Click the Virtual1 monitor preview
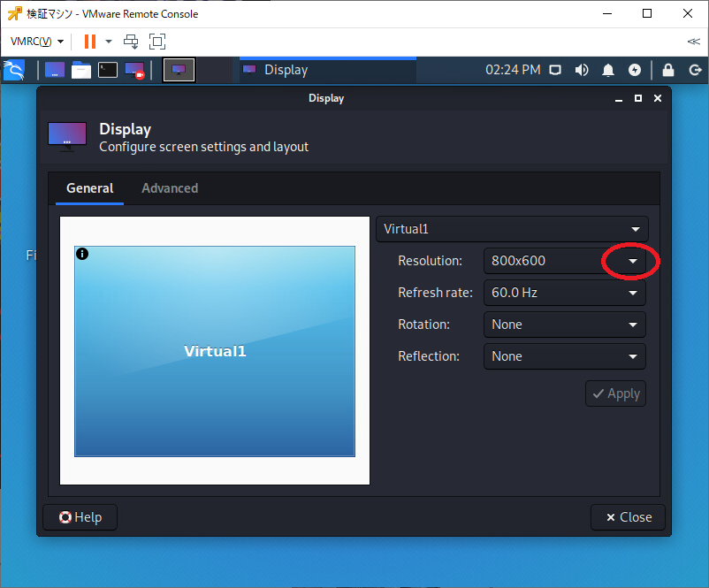Screen dimensions: 709x588 coord(215,351)
